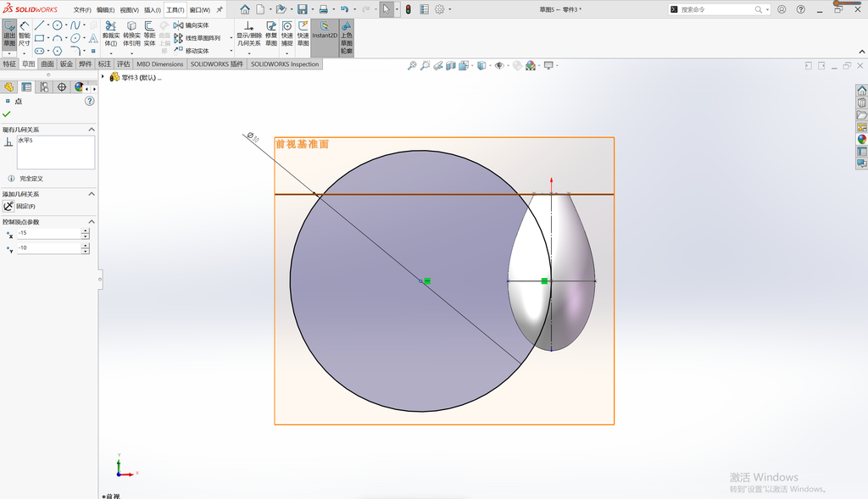Open the Edit Appearance color sphere icon
Image resolution: width=868 pixels, height=499 pixels.
(531, 65)
